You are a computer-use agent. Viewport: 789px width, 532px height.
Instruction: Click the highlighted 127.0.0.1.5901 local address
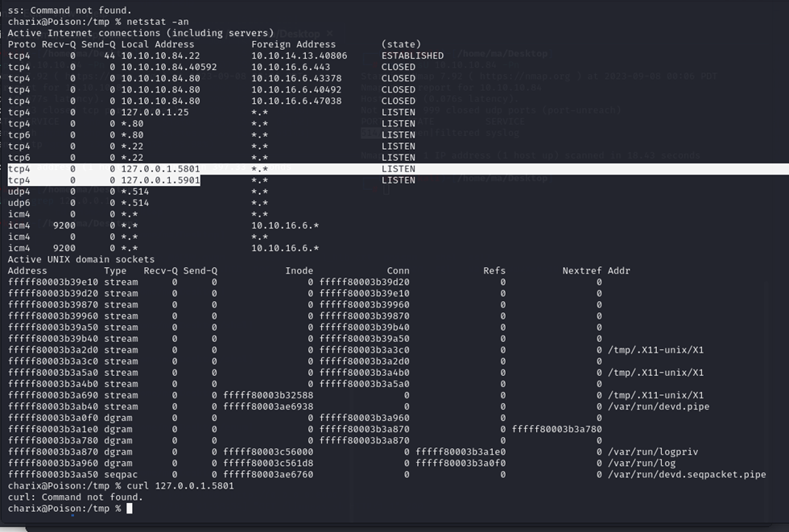click(160, 180)
